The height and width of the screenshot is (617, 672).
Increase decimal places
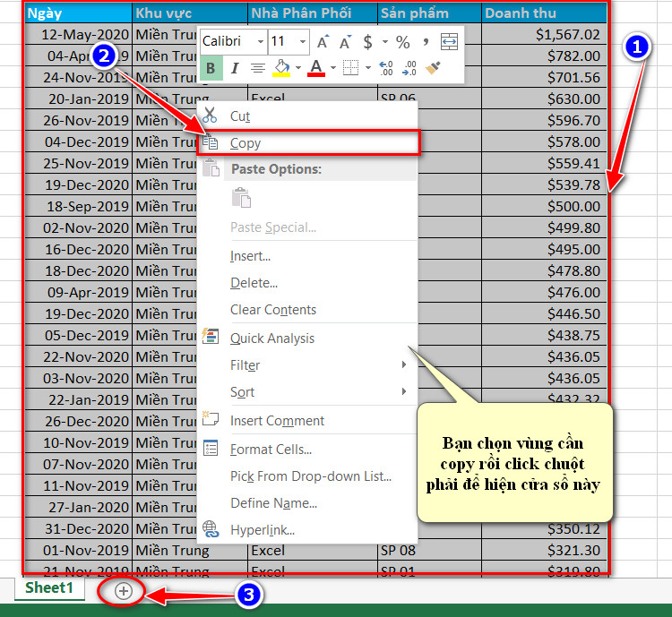[386, 68]
